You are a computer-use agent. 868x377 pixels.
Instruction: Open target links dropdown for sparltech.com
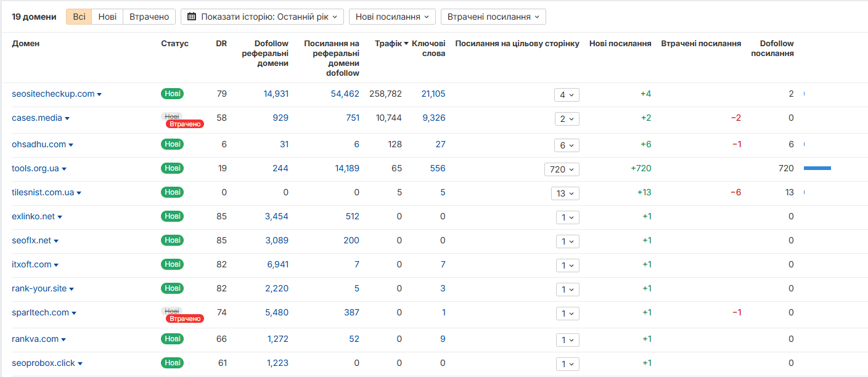pos(567,313)
